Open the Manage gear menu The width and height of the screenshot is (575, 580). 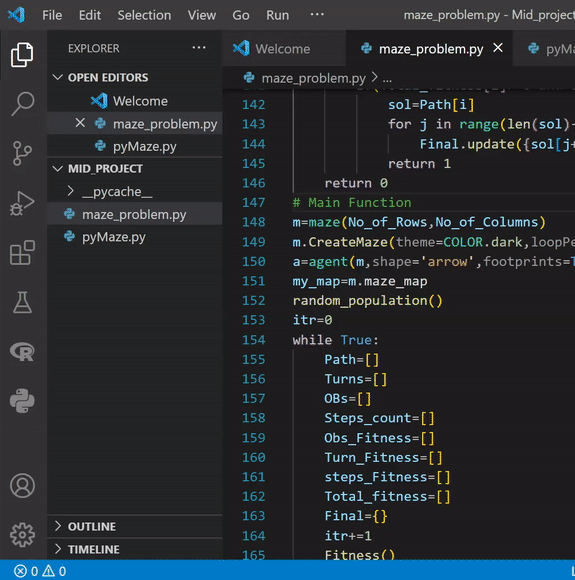click(x=22, y=535)
